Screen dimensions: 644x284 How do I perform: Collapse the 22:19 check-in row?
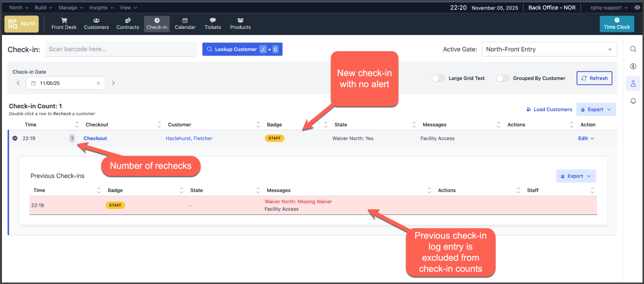[15, 138]
